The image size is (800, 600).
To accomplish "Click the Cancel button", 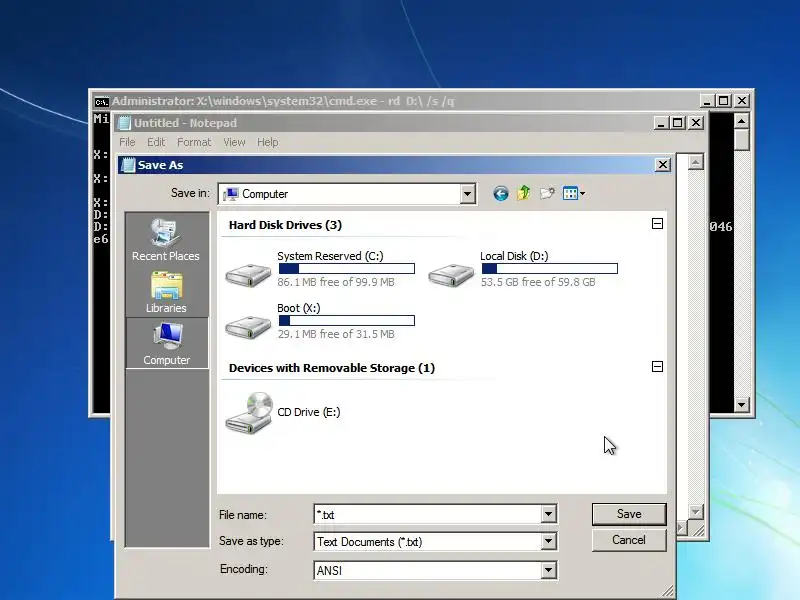I will (x=629, y=540).
